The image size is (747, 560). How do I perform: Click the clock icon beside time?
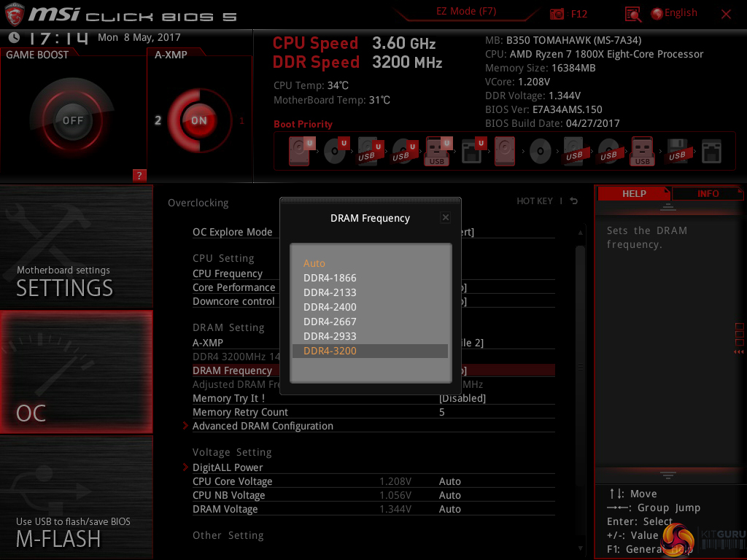[x=15, y=37]
